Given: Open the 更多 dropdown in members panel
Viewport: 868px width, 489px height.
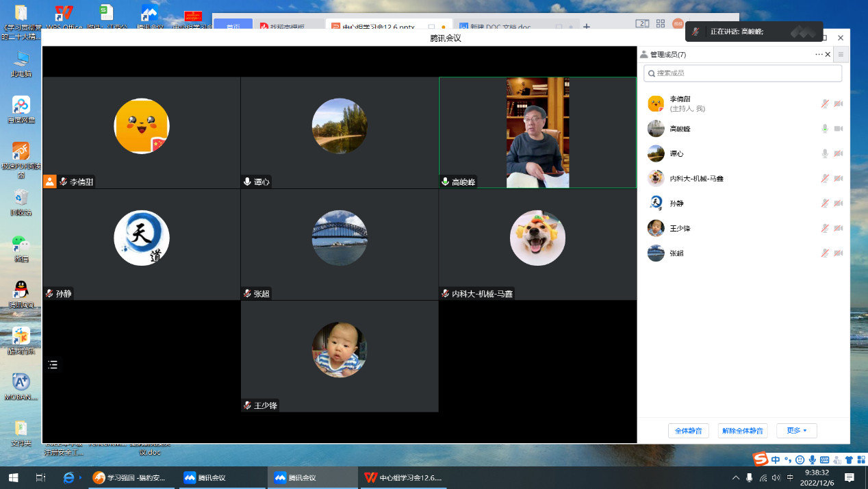Looking at the screenshot, I should 796,431.
